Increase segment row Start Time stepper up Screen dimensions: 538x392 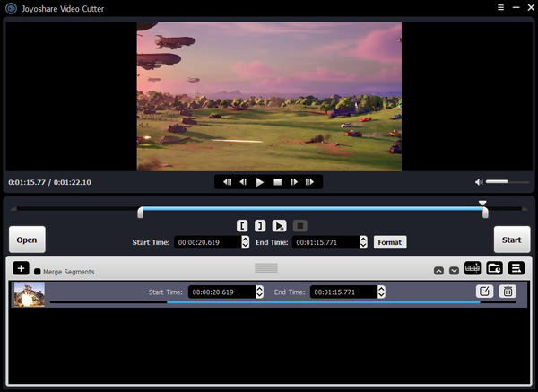pos(260,289)
